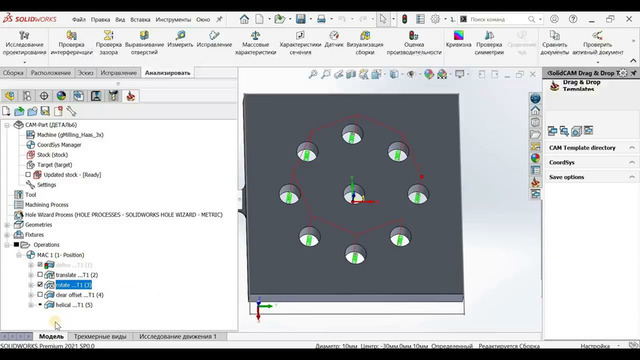Open the ConfigurationManager tab icon
Screen dimensions: 640x360
[27, 96]
